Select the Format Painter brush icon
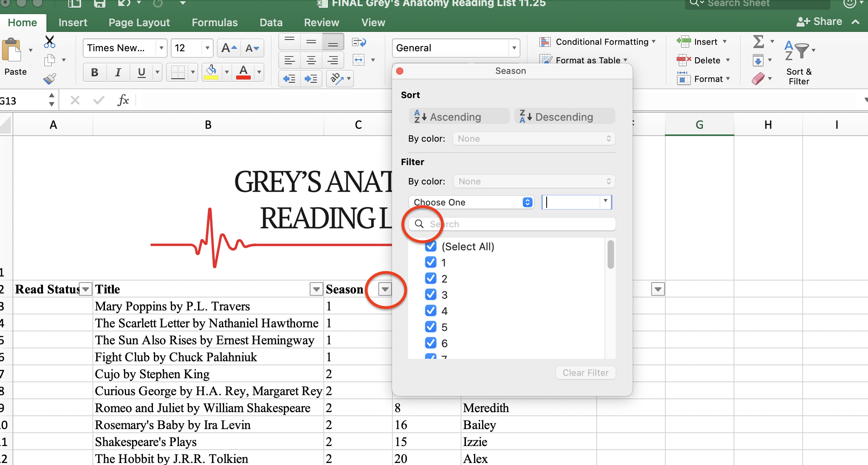Image resolution: width=868 pixels, height=465 pixels. (x=50, y=78)
